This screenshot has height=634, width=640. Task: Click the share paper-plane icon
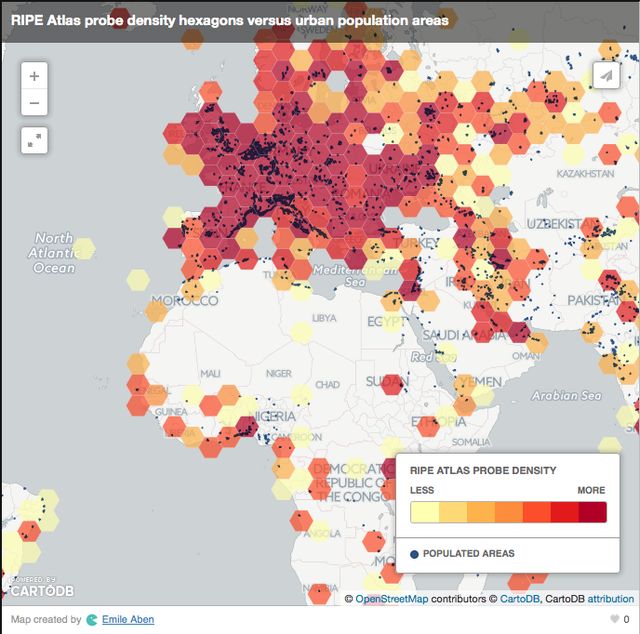(x=606, y=75)
